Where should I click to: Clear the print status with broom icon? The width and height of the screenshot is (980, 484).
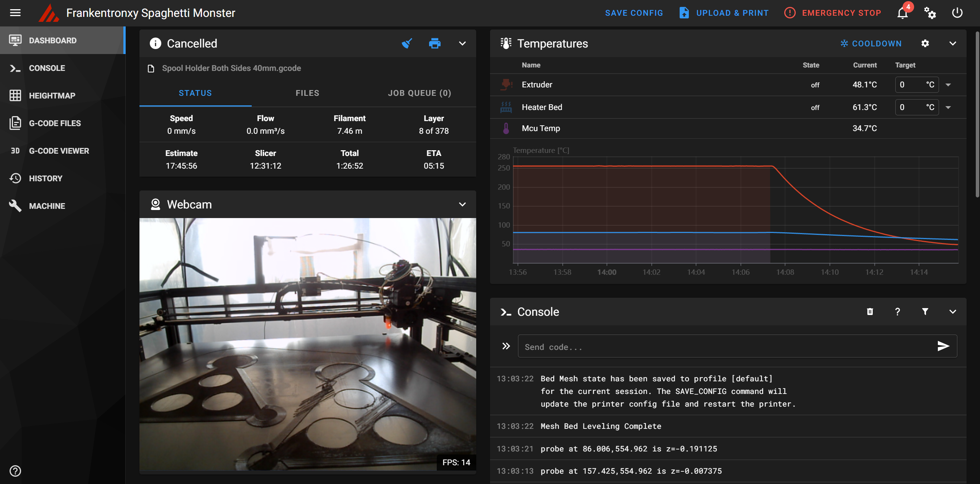(407, 43)
